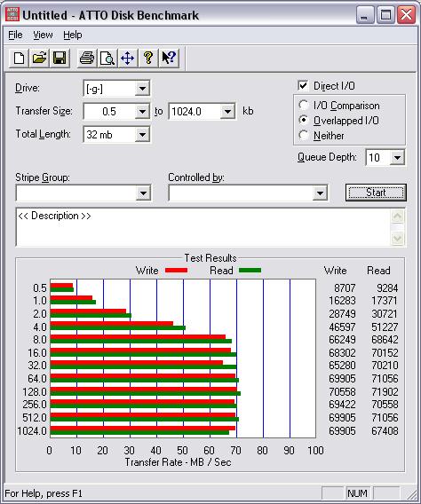
Task: Click the read value 68642
Action: [x=385, y=340]
